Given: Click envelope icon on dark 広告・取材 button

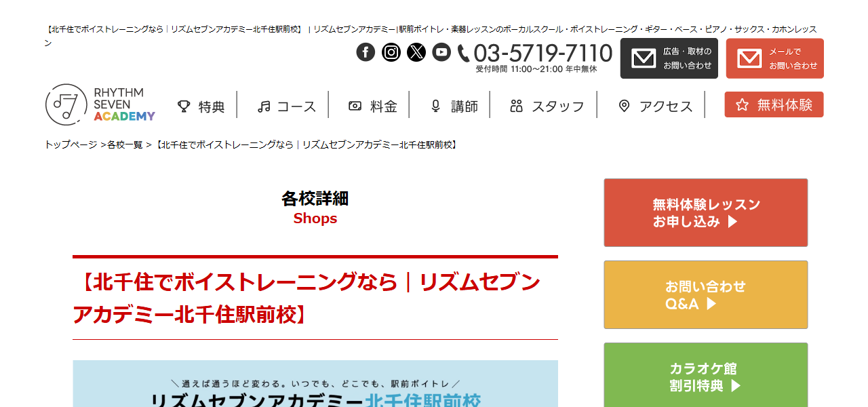Looking at the screenshot, I should coord(643,58).
